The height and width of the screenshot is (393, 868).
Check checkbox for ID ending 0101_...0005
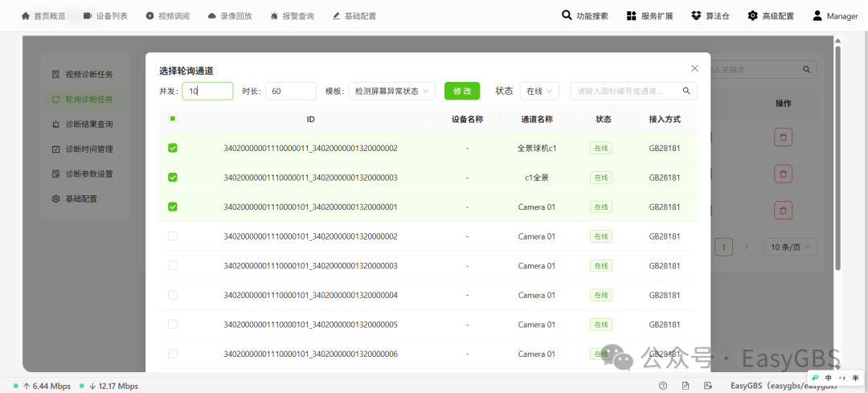pos(173,324)
